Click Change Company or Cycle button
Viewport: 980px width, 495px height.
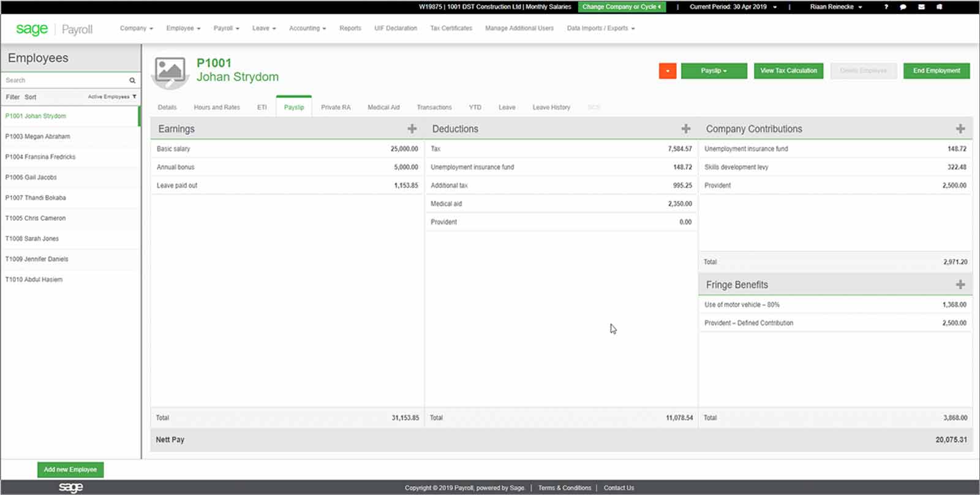(622, 7)
